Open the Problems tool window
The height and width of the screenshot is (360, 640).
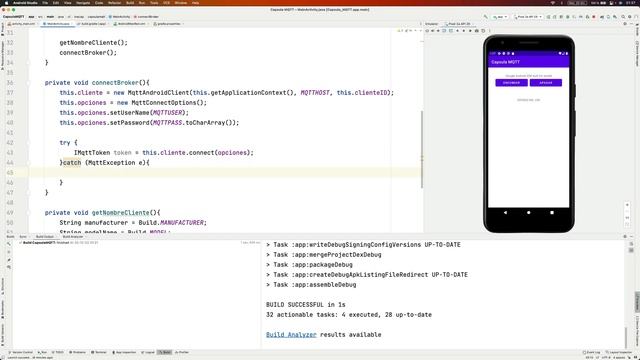point(78,352)
